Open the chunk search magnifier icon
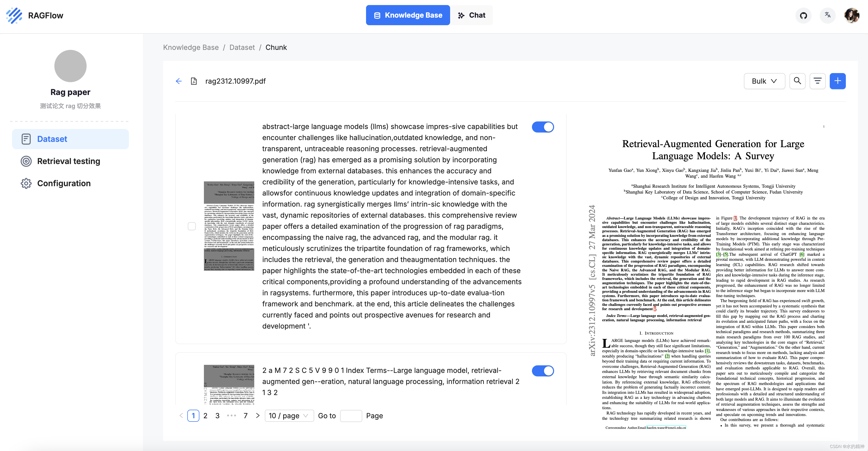This screenshot has height=451, width=868. 797,81
